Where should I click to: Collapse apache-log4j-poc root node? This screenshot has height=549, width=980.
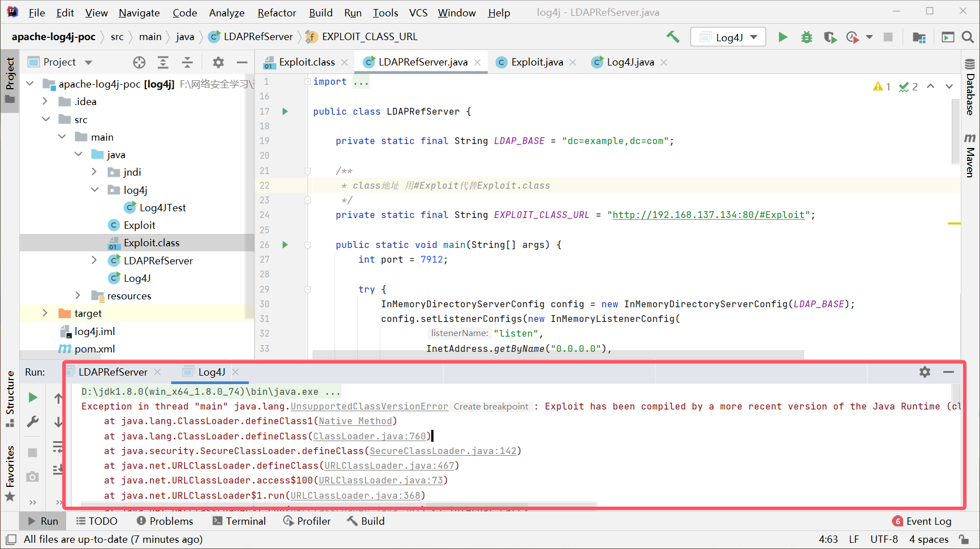[30, 84]
